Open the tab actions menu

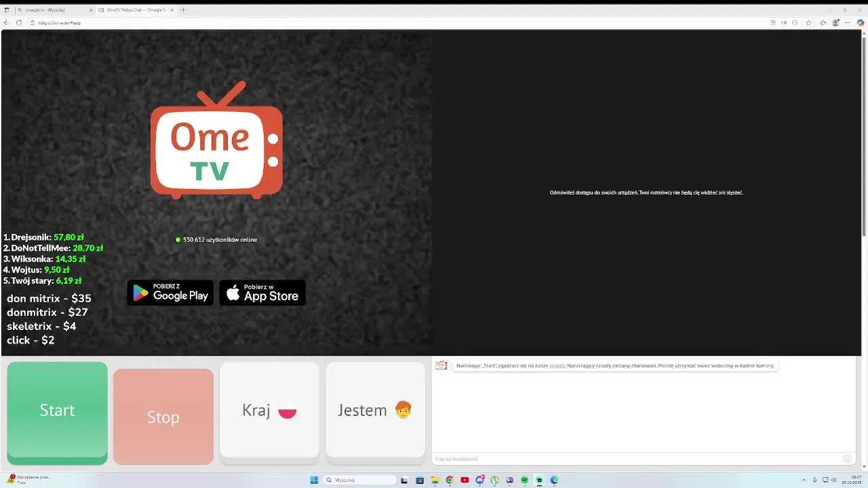[7, 10]
